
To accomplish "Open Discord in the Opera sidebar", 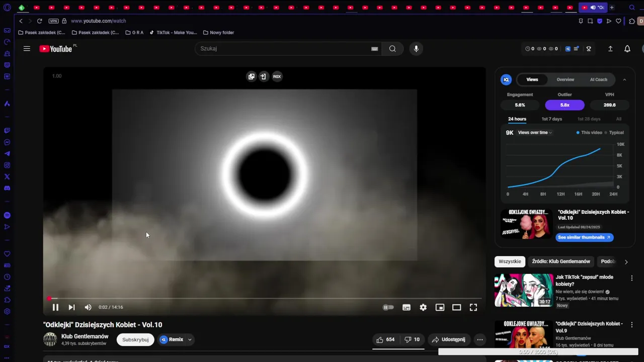I will (x=7, y=189).
